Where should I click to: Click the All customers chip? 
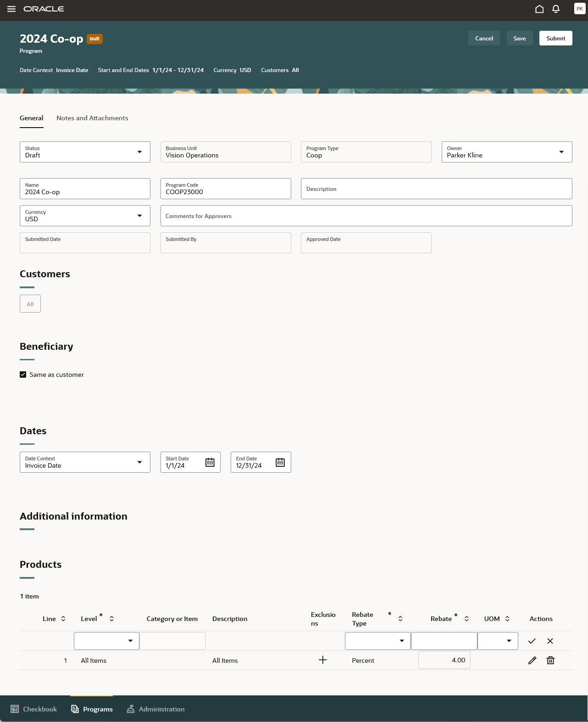30,304
